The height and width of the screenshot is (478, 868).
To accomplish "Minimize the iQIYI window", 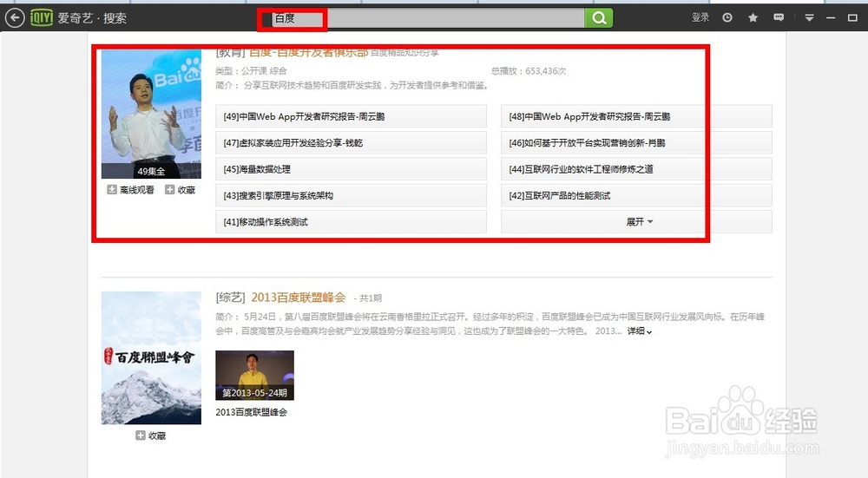I will tap(831, 17).
